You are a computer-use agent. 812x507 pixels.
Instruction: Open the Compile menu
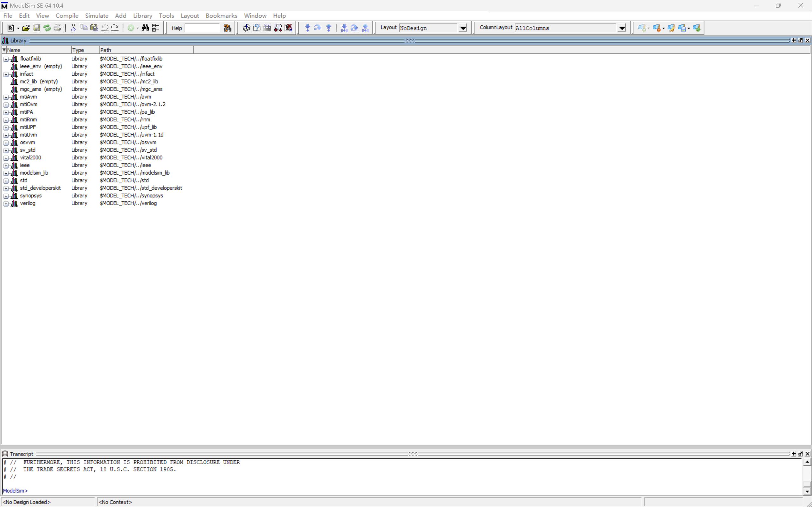click(x=67, y=16)
